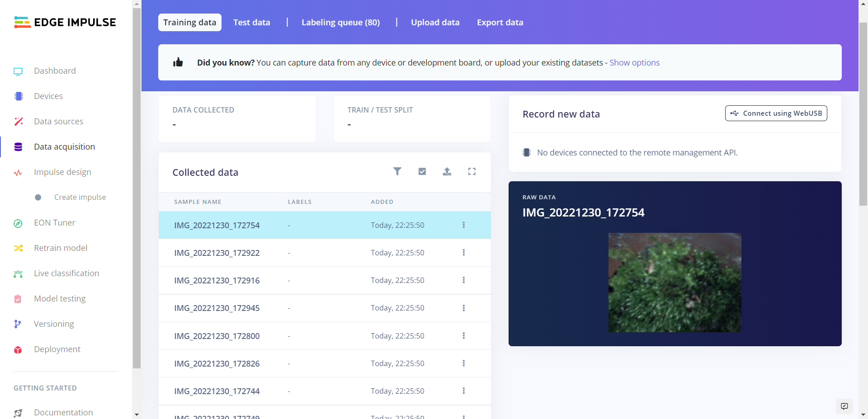
Task: Click the Data sources wand icon
Action: click(x=19, y=122)
